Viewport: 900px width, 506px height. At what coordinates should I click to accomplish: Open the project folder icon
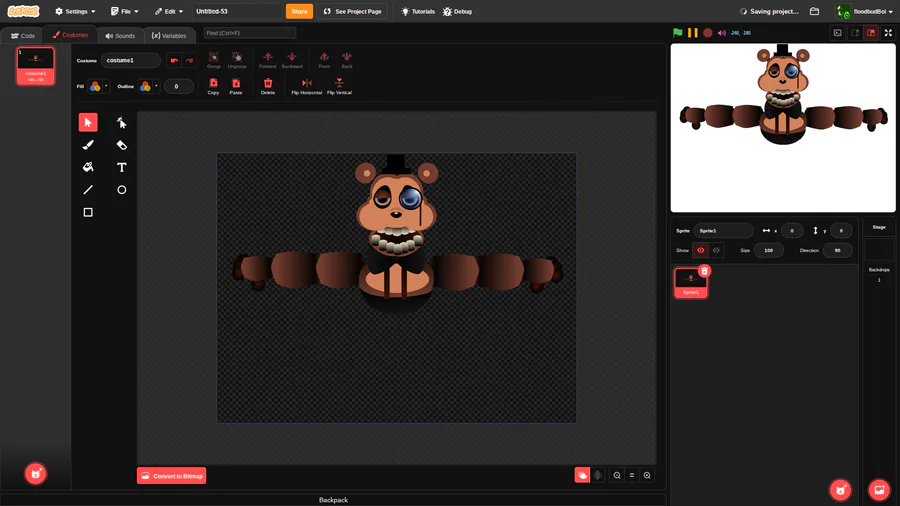pos(814,11)
